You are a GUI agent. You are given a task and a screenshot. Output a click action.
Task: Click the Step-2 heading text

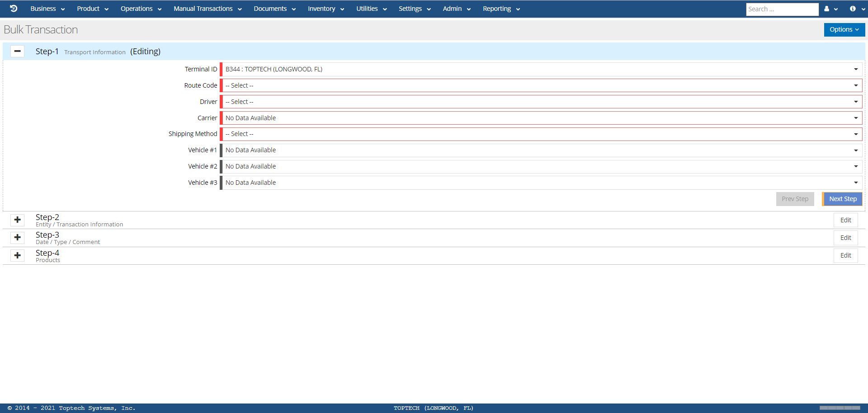[x=47, y=217]
